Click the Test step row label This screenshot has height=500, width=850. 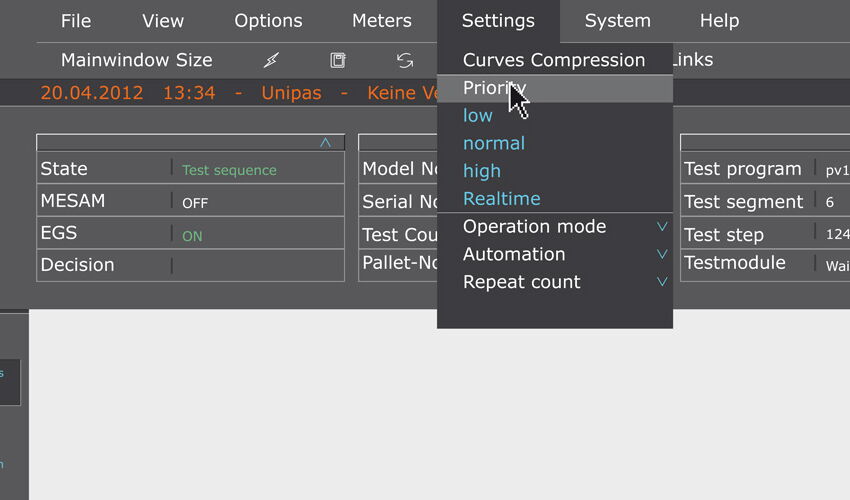click(724, 235)
